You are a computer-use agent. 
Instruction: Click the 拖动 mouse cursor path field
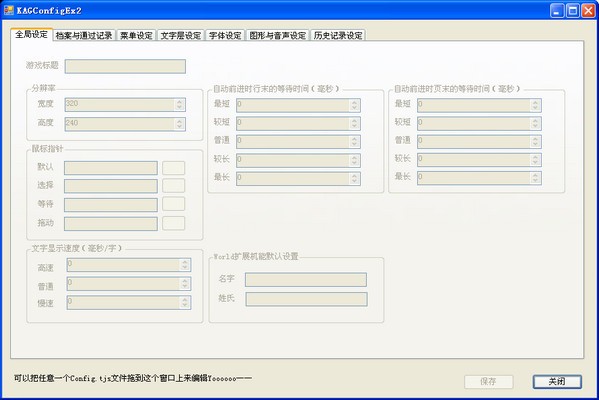click(111, 224)
